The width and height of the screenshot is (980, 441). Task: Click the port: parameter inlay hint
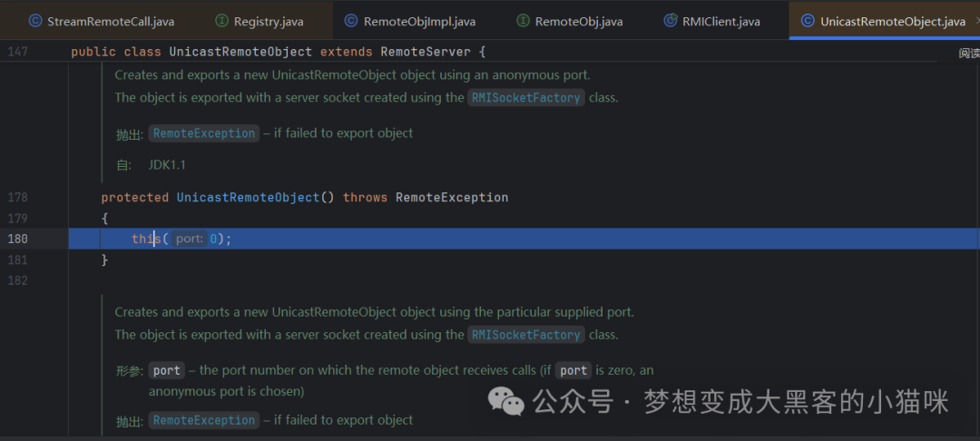point(190,240)
